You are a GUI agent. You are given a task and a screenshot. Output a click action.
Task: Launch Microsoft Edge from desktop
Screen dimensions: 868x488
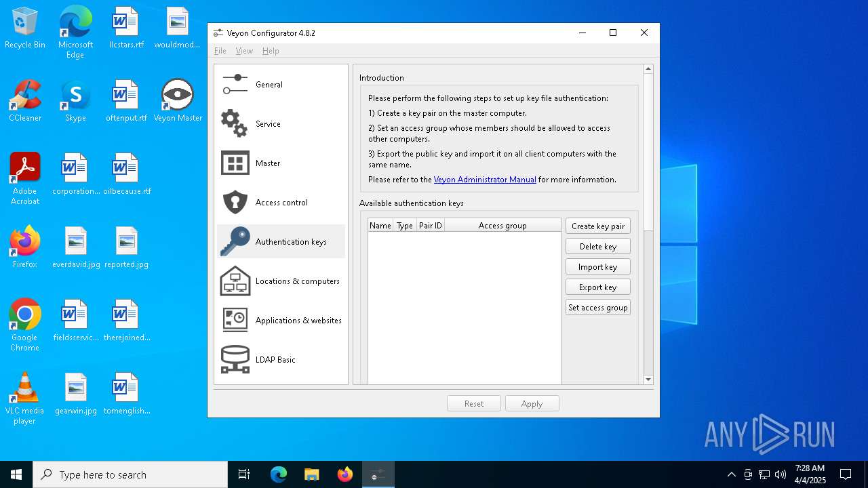[x=75, y=32]
